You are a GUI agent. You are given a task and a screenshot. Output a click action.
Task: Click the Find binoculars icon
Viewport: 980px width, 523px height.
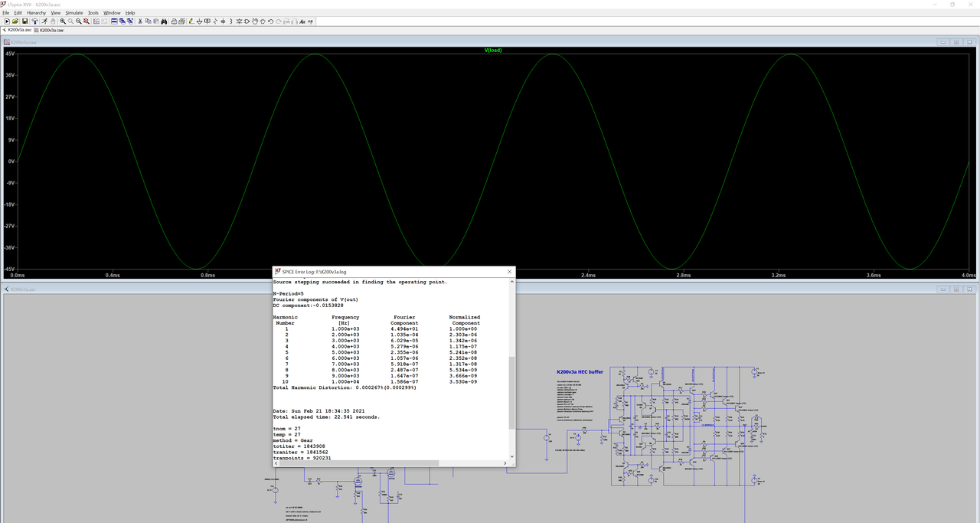(x=164, y=21)
